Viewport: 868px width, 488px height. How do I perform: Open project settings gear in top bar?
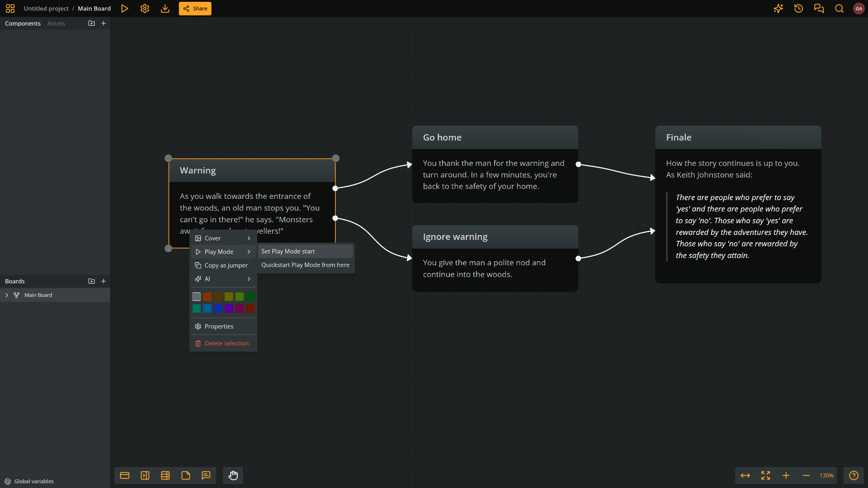coord(145,9)
